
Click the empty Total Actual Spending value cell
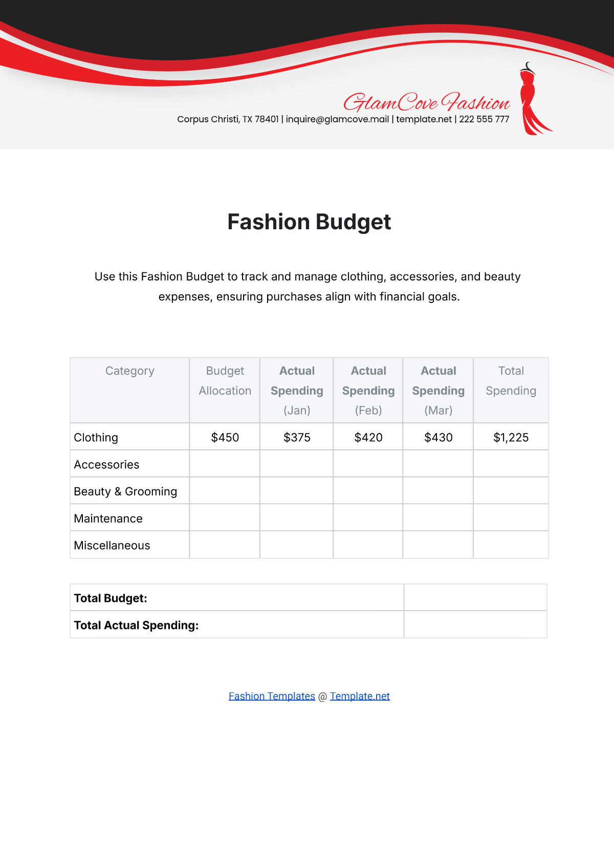(475, 625)
